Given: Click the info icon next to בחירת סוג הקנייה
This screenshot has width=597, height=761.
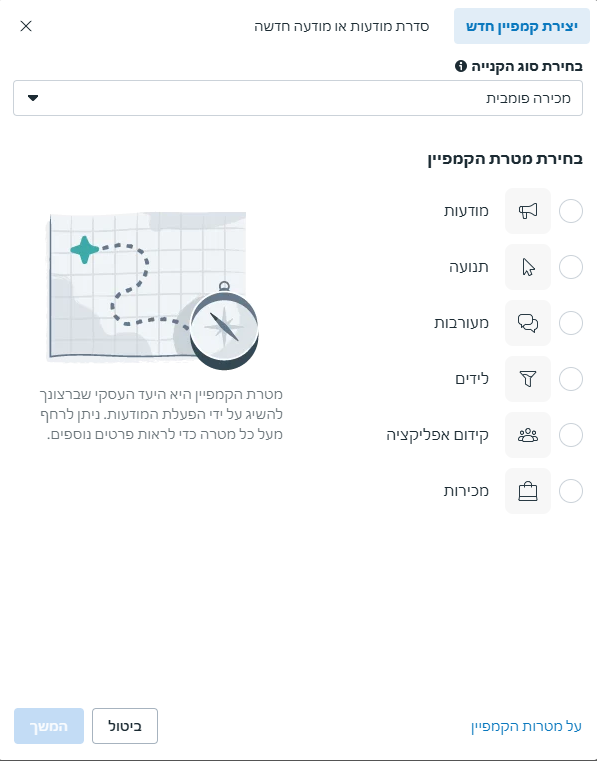Looking at the screenshot, I should click(461, 66).
